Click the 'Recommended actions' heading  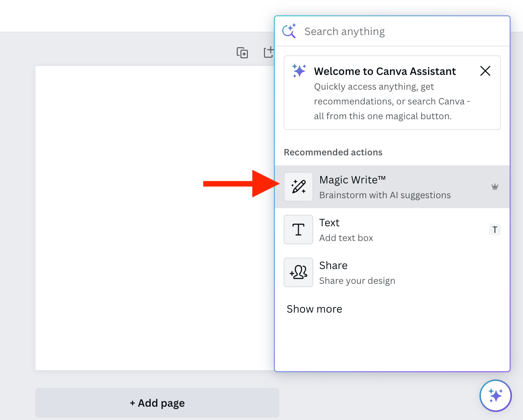pos(333,152)
